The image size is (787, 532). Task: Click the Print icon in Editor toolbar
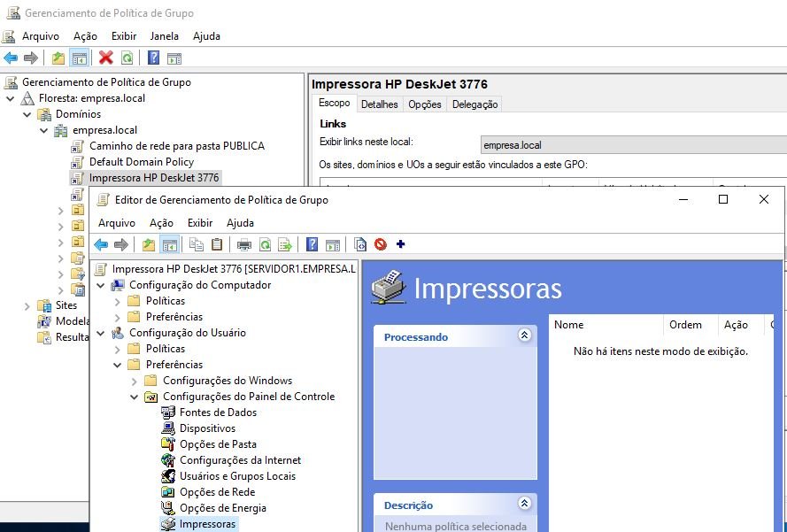(244, 244)
